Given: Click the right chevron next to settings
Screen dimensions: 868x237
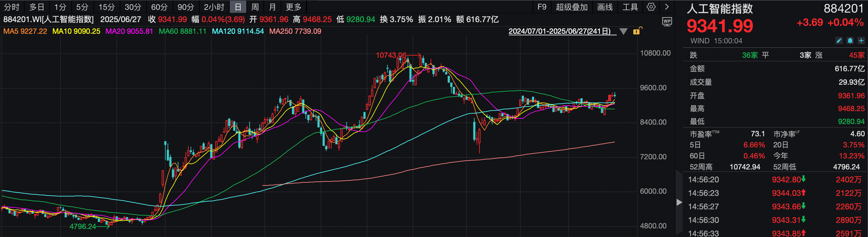Looking at the screenshot, I should [x=667, y=7].
